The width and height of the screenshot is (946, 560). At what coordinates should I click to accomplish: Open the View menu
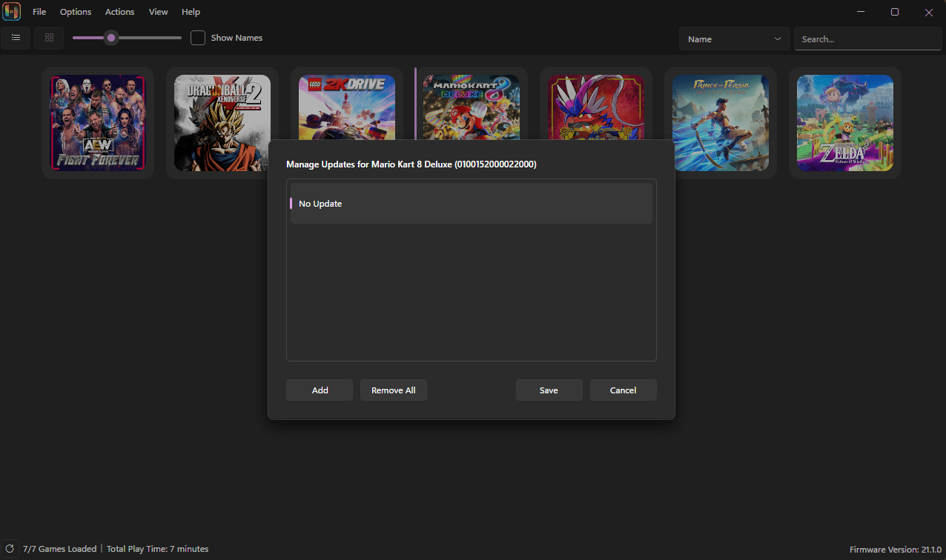click(x=158, y=12)
